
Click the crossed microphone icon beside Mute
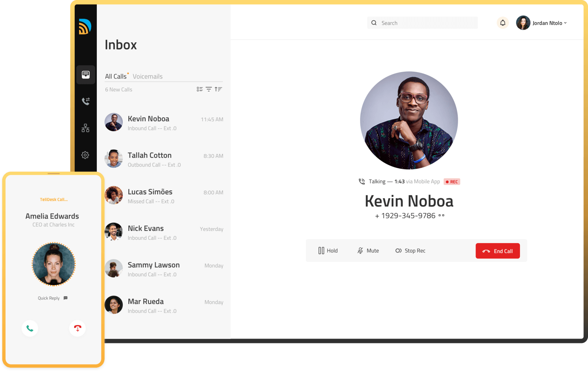click(360, 251)
